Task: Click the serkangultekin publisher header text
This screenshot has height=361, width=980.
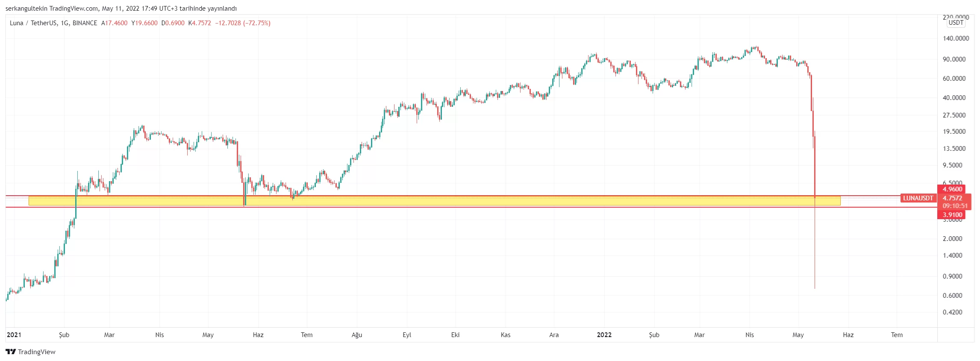Action: (x=26, y=9)
